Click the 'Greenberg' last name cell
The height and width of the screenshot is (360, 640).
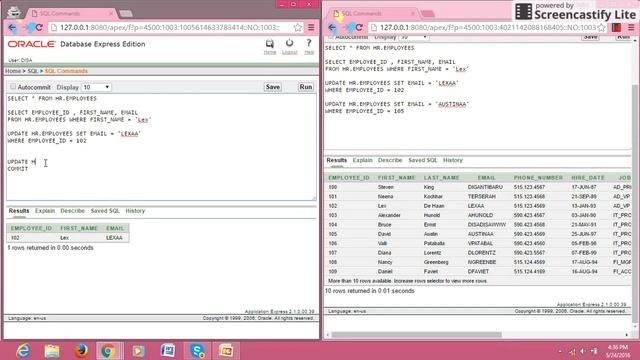pyautogui.click(x=436, y=262)
